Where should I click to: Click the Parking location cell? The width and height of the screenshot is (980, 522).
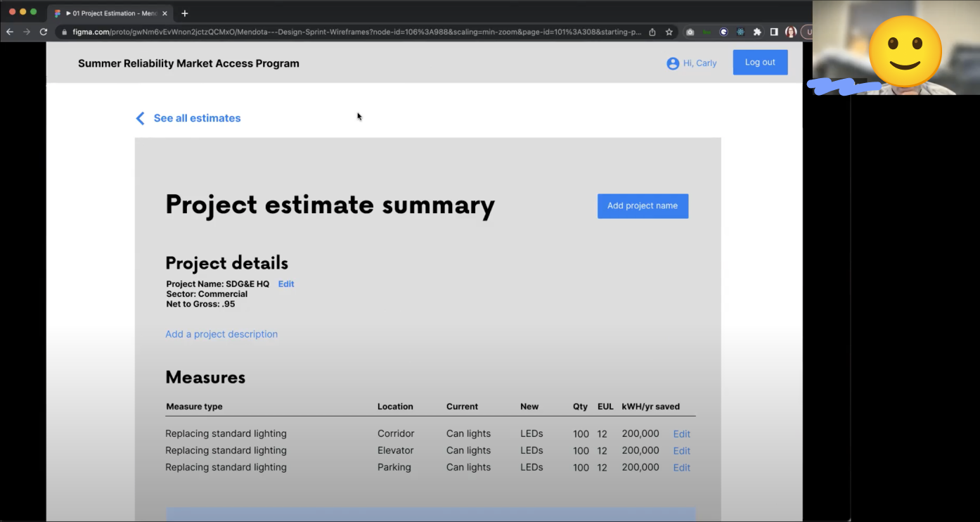point(394,467)
